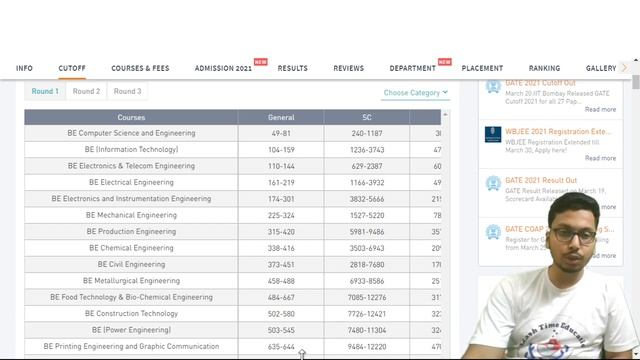Open the INFO tab
Image resolution: width=640 pixels, height=360 pixels.
pos(24,68)
